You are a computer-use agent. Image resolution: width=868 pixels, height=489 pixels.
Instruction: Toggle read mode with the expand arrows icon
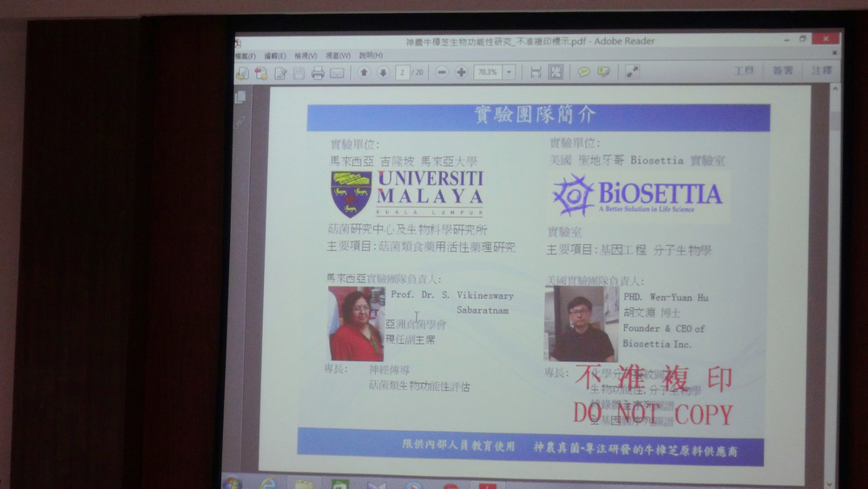(x=632, y=72)
